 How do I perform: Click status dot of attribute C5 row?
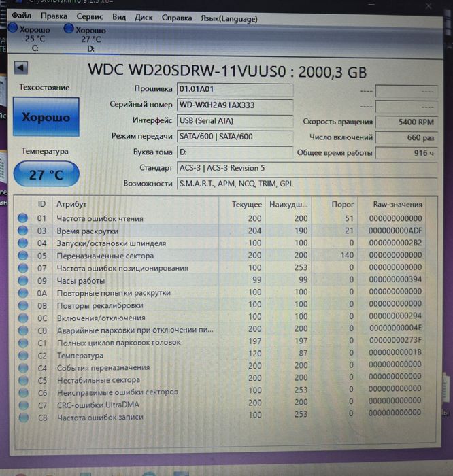pos(23,380)
